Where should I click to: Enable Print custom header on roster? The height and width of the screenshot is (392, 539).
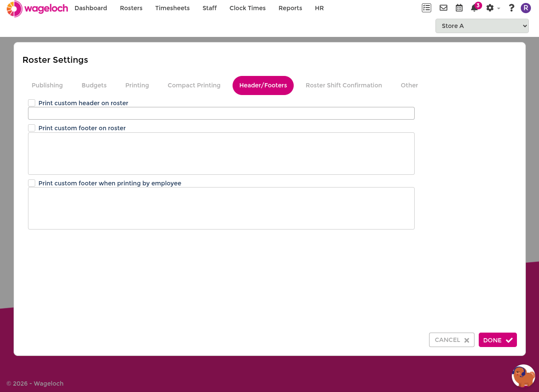[x=32, y=103]
